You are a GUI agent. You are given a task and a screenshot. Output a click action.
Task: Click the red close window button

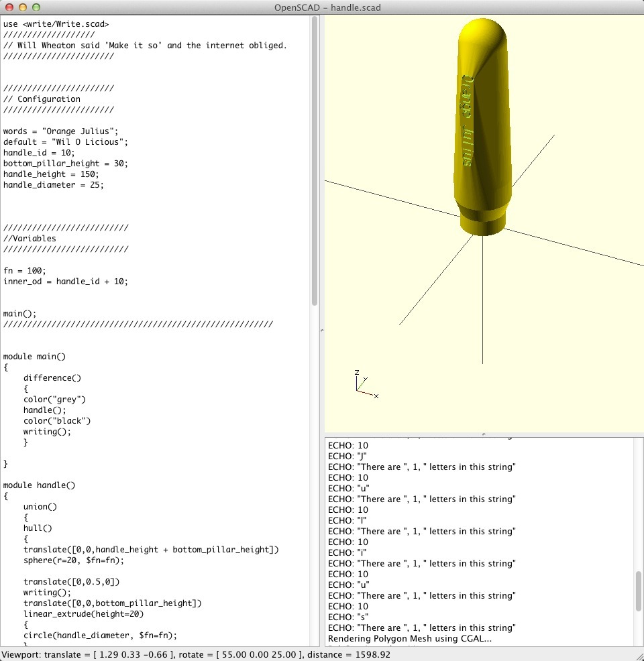pos(8,7)
